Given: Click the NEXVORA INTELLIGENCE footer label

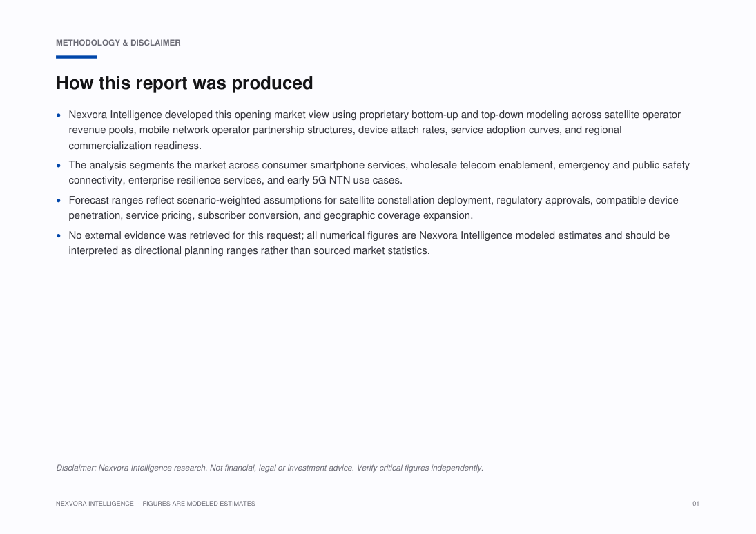Looking at the screenshot, I should tap(95, 504).
